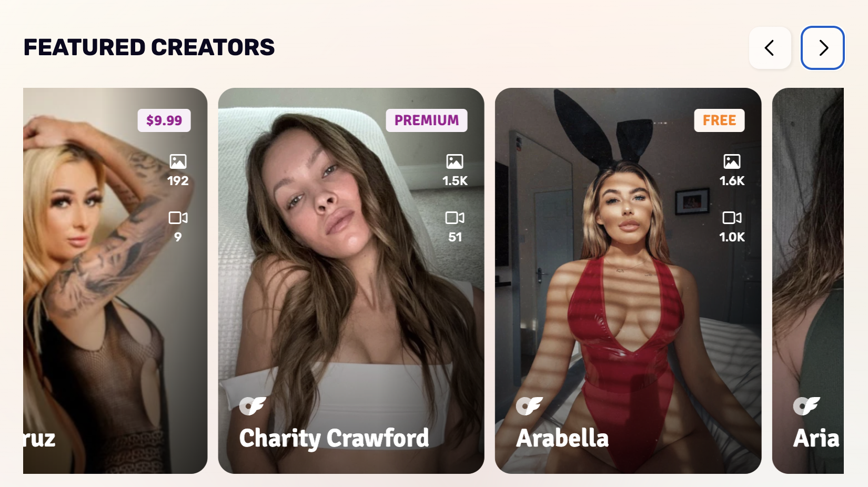Click the PREMIUM badge
Viewport: 868px width, 487px height.
427,120
